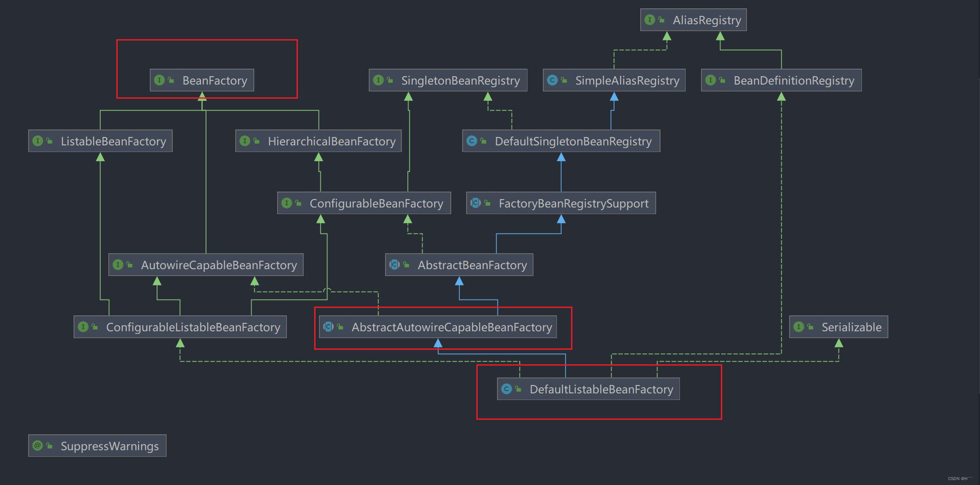Click the SingletonBeanRegistry interface icon
Viewport: 980px width, 485px height.
(379, 80)
